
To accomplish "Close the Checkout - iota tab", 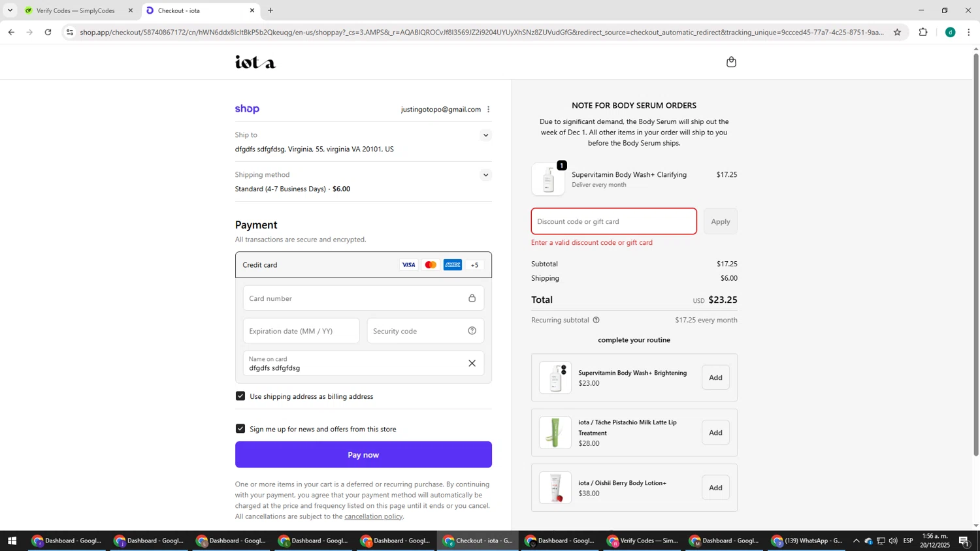I will (x=252, y=10).
